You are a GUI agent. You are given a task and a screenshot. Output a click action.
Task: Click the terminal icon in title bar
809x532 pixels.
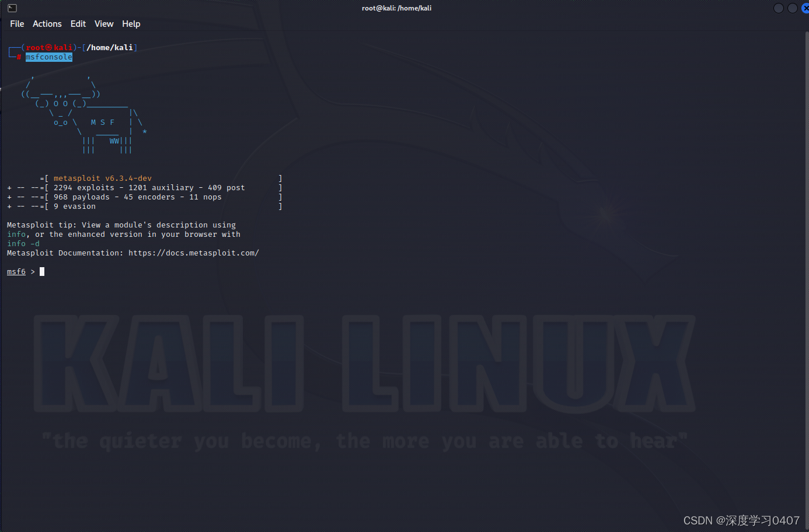coord(12,8)
